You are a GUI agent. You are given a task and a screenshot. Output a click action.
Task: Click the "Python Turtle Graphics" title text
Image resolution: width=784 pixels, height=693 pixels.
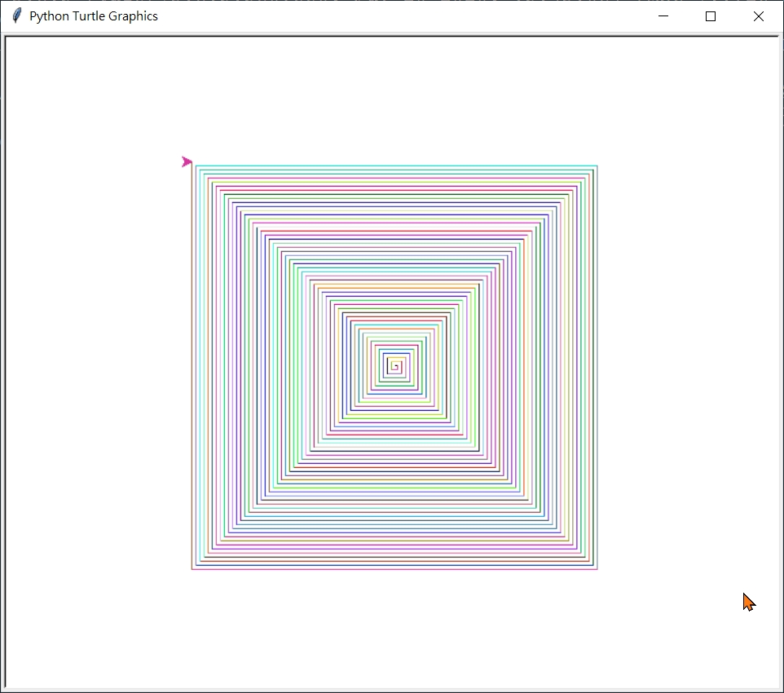[x=94, y=16]
